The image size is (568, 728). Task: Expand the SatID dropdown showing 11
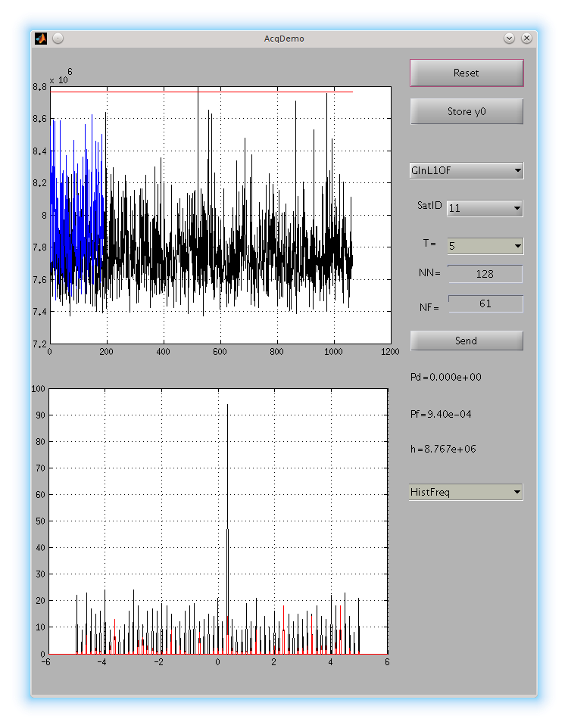click(x=485, y=208)
